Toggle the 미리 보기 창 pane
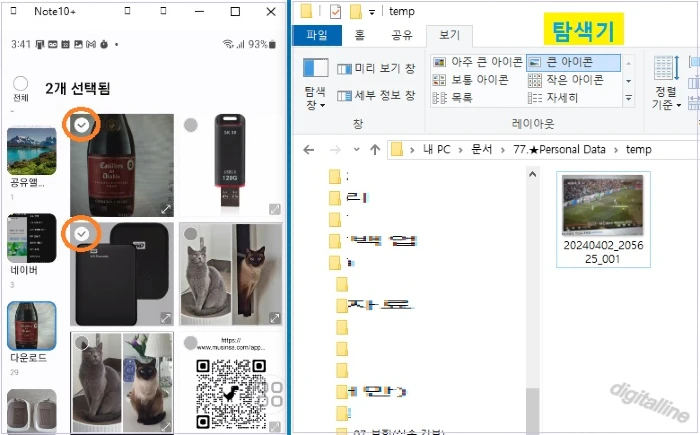The width and height of the screenshot is (700, 435). click(376, 68)
